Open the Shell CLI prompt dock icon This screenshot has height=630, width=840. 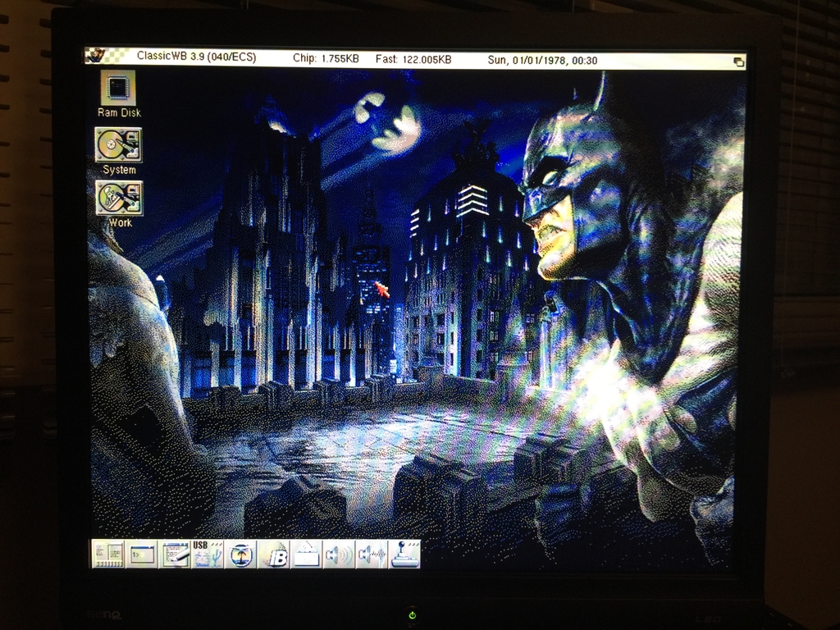142,554
